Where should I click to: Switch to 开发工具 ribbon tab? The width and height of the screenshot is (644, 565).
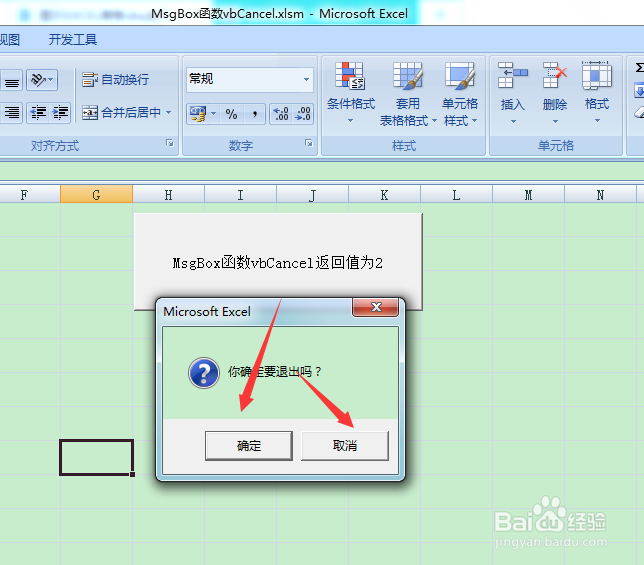(x=73, y=39)
